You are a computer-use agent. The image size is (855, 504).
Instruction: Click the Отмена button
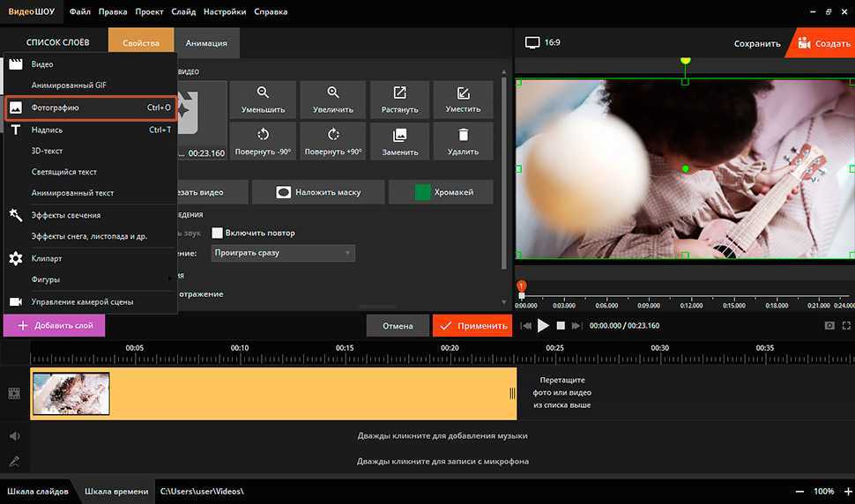pos(398,326)
